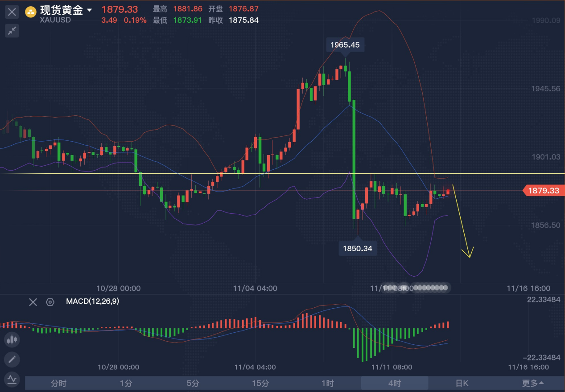Collapse chart using the shrink arrows icon
This screenshot has height=392, width=565.
point(12,31)
